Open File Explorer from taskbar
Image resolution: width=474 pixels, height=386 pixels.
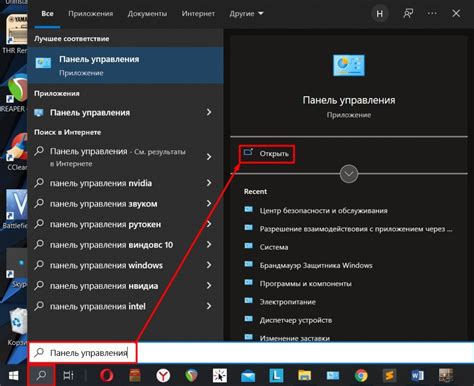pyautogui.click(x=305, y=376)
